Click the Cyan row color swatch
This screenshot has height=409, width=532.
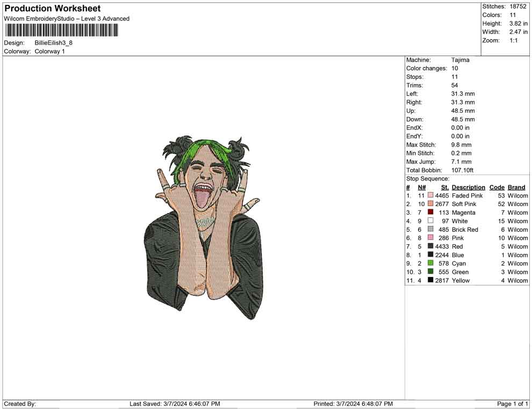coord(430,263)
